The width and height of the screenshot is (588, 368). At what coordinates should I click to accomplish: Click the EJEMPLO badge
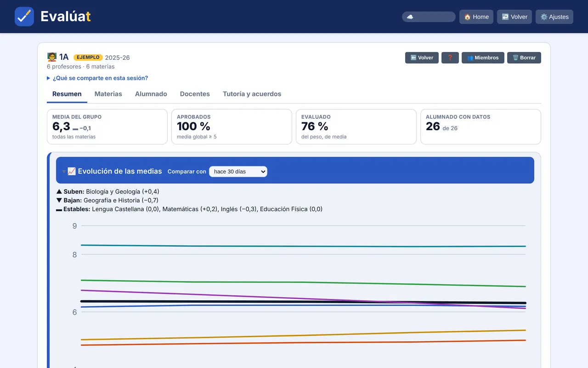click(88, 57)
